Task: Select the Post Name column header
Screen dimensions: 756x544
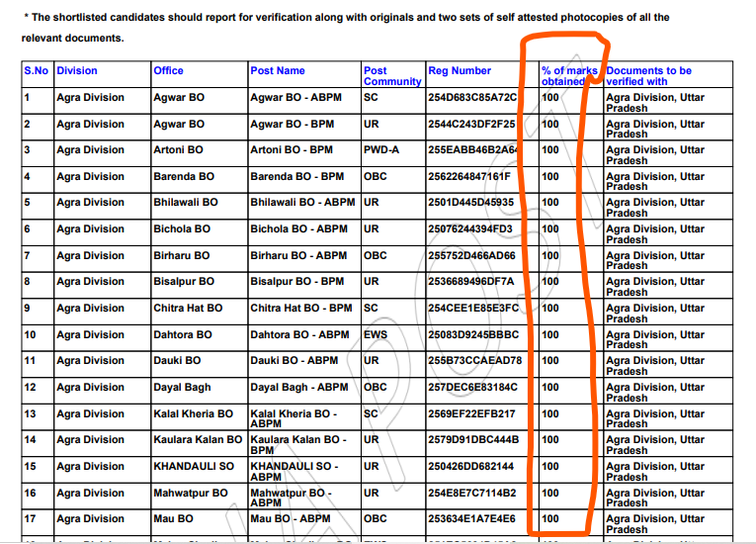Action: pos(278,71)
